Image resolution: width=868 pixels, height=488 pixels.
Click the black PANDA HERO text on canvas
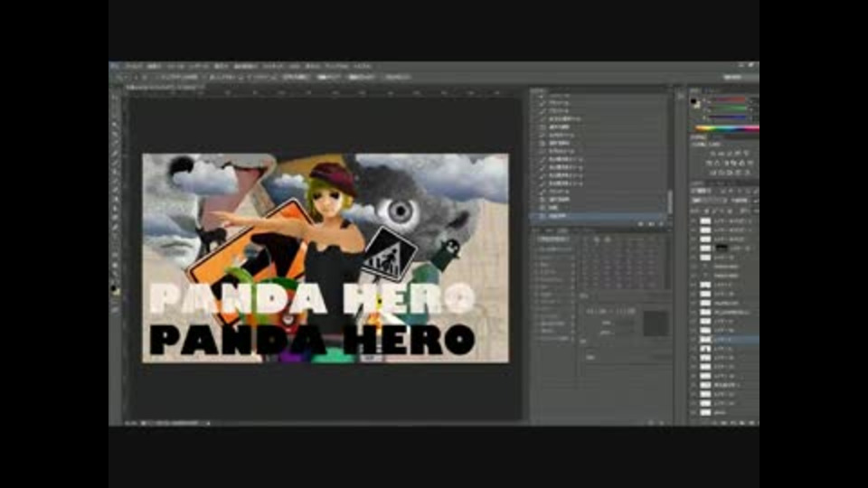[x=312, y=340]
